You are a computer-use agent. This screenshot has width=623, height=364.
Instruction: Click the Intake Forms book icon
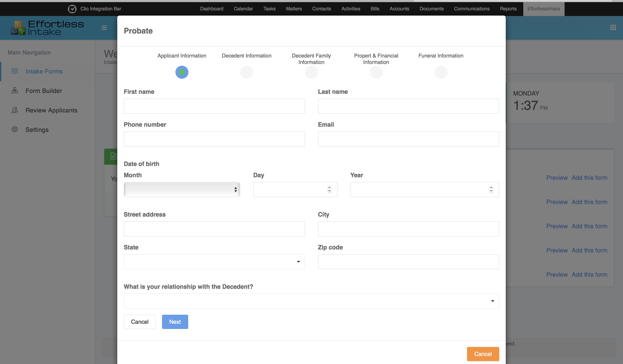click(x=15, y=71)
